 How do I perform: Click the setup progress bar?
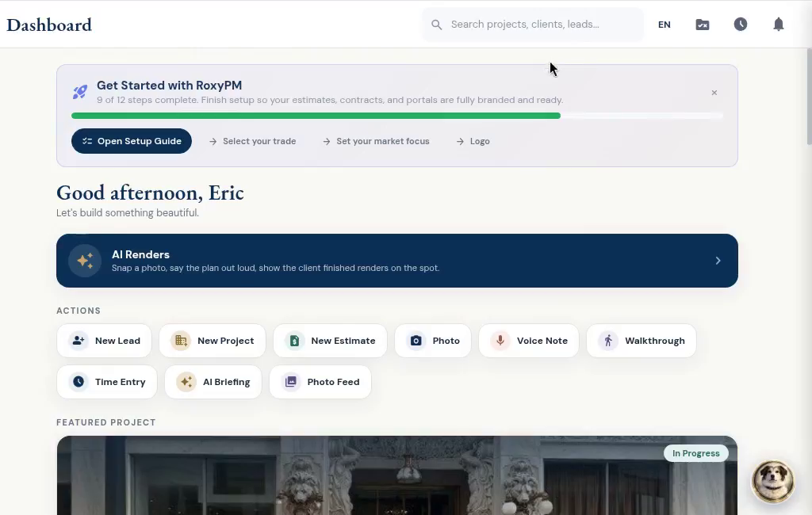(x=397, y=116)
